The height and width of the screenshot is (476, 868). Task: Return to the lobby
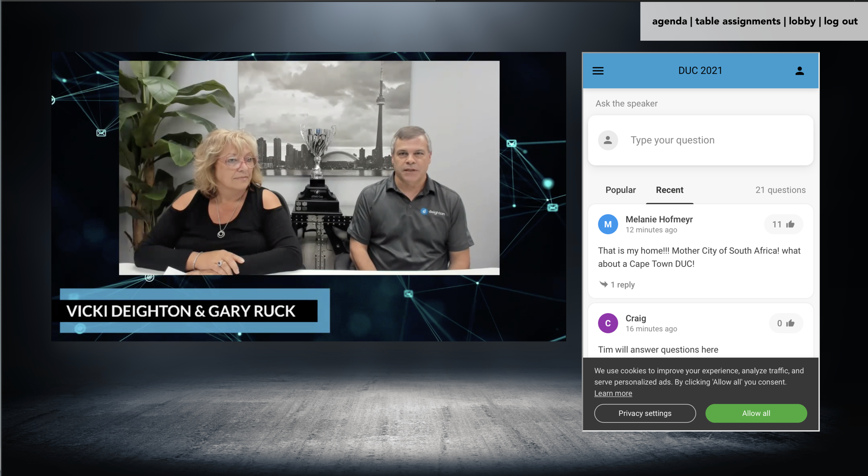pyautogui.click(x=802, y=21)
